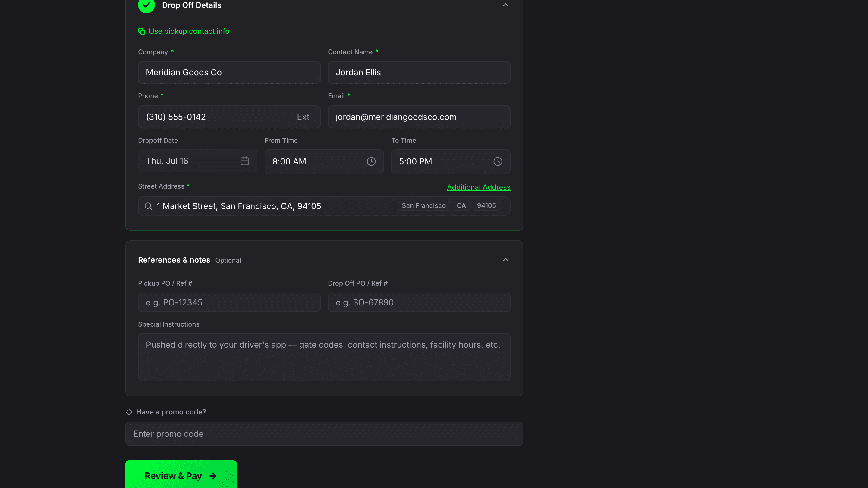Edit the Street Address 1 Market Street
868x488 pixels.
click(324, 206)
